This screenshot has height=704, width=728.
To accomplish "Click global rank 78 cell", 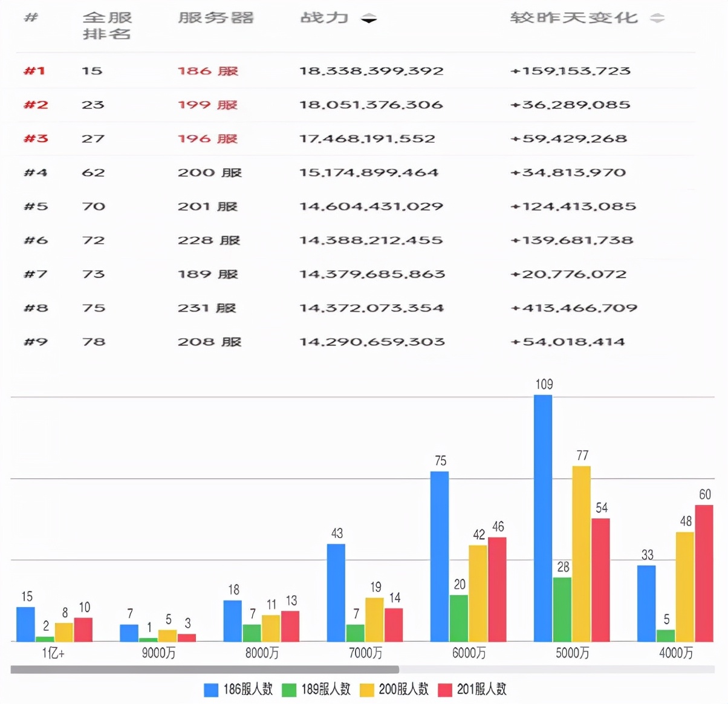I will point(93,342).
